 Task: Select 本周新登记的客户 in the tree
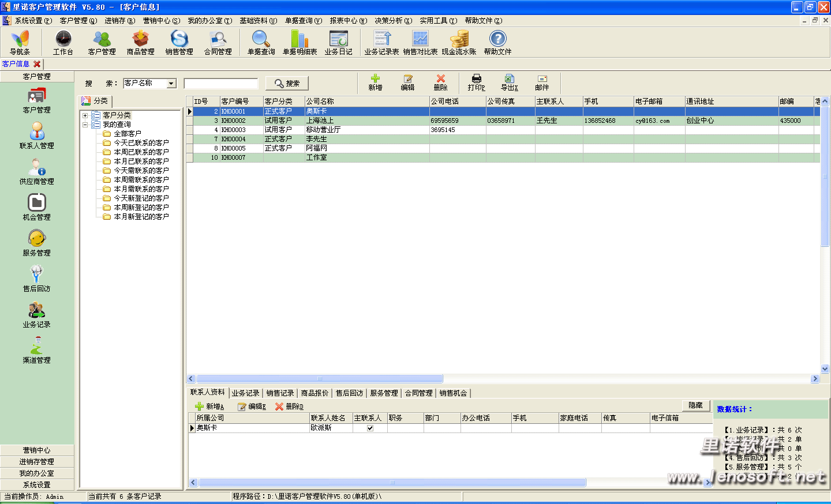click(x=141, y=208)
